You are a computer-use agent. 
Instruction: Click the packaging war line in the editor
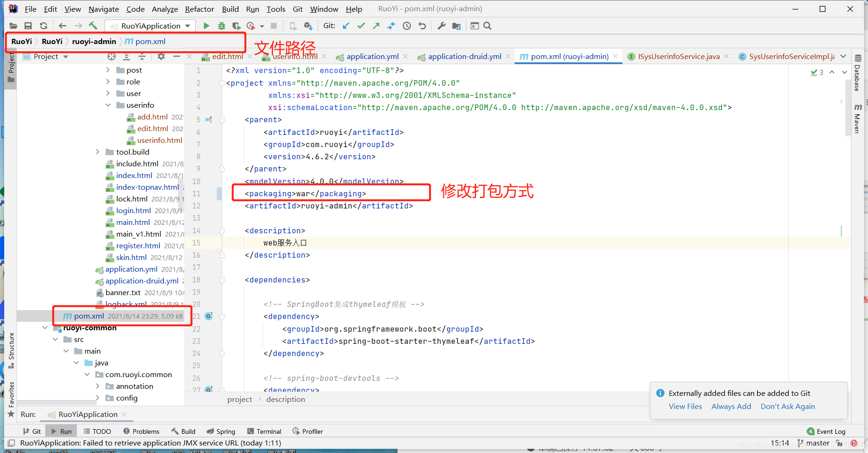(305, 193)
